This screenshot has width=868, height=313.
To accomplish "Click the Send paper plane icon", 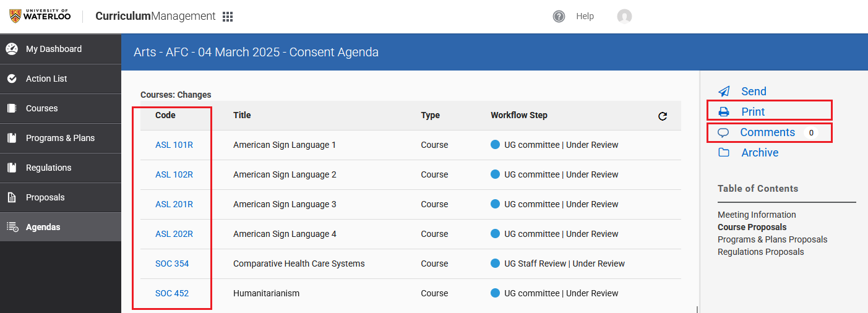I will (724, 92).
